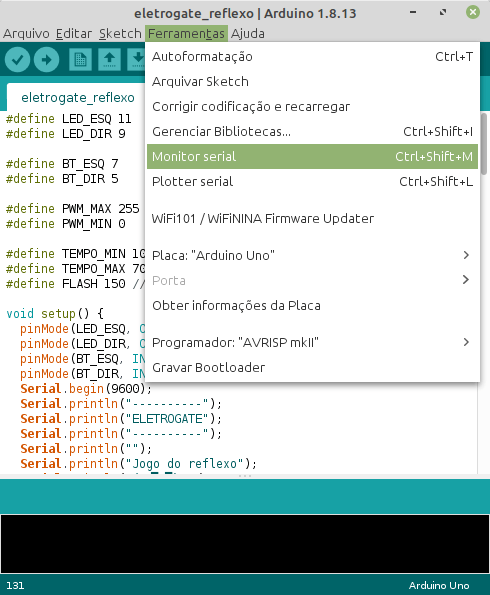Click the line number 131 in status bar
Image resolution: width=490 pixels, height=595 pixels.
(x=15, y=586)
